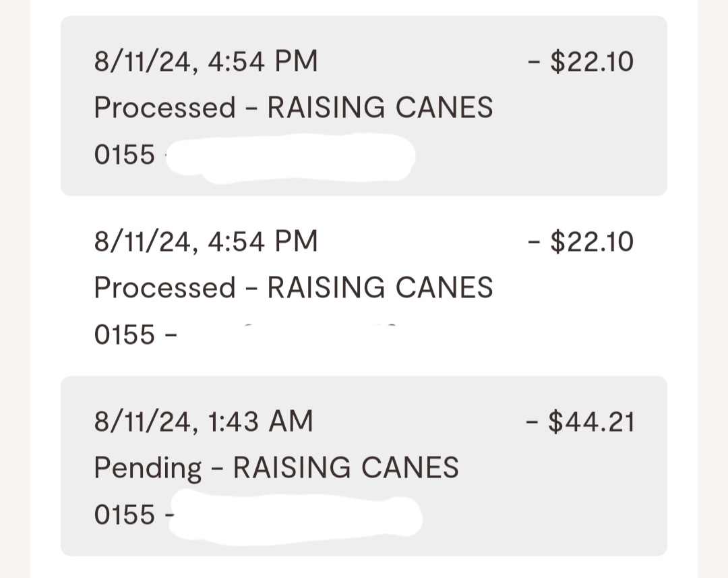728x578 pixels.
Task: Select "RAISING CANES" in the white-background row
Action: 380,288
